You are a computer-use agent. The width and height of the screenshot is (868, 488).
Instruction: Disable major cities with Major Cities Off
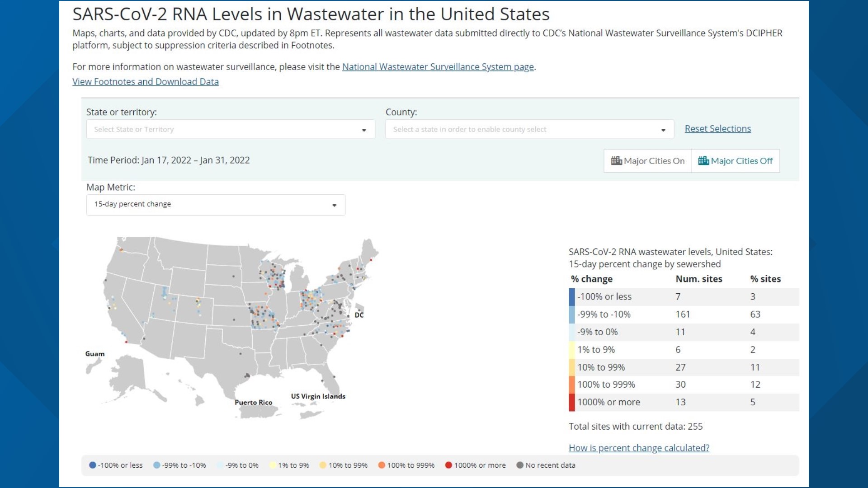736,161
